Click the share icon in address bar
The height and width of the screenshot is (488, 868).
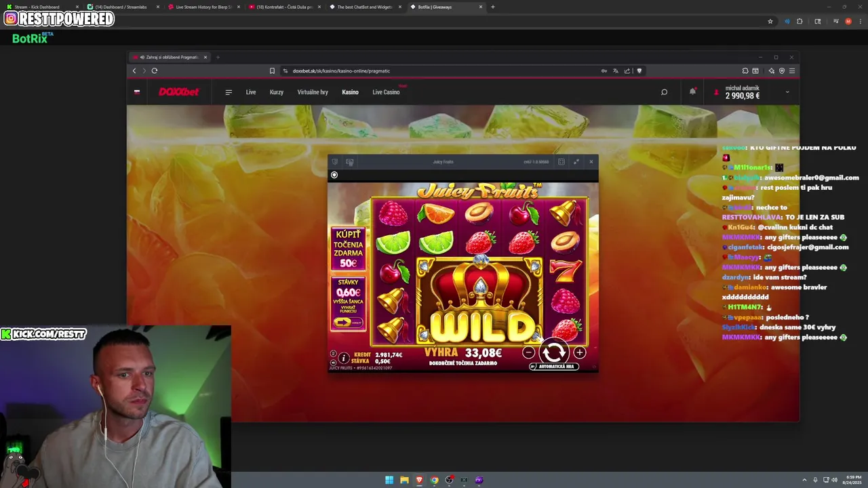[627, 70]
